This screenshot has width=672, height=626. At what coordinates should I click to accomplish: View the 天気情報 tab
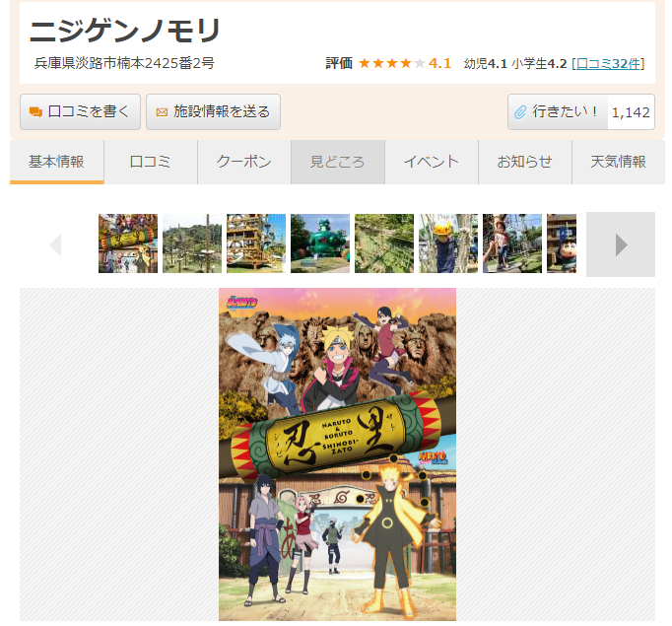coord(619,162)
